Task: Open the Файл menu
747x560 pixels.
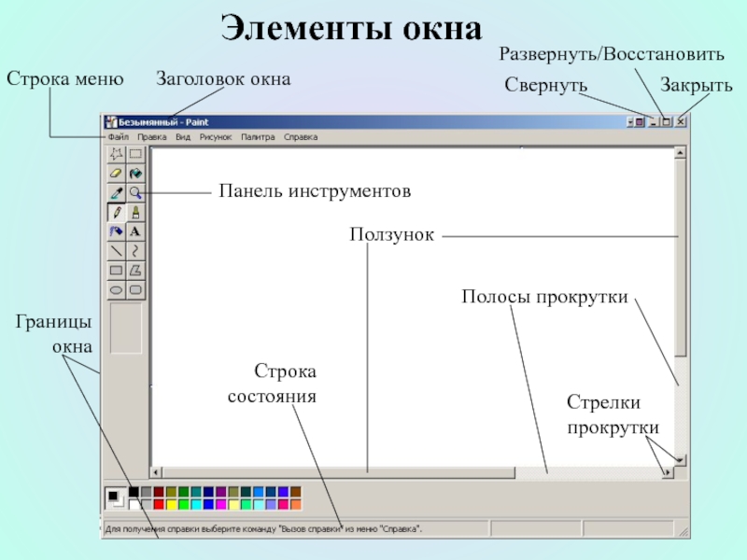Action: pos(119,137)
